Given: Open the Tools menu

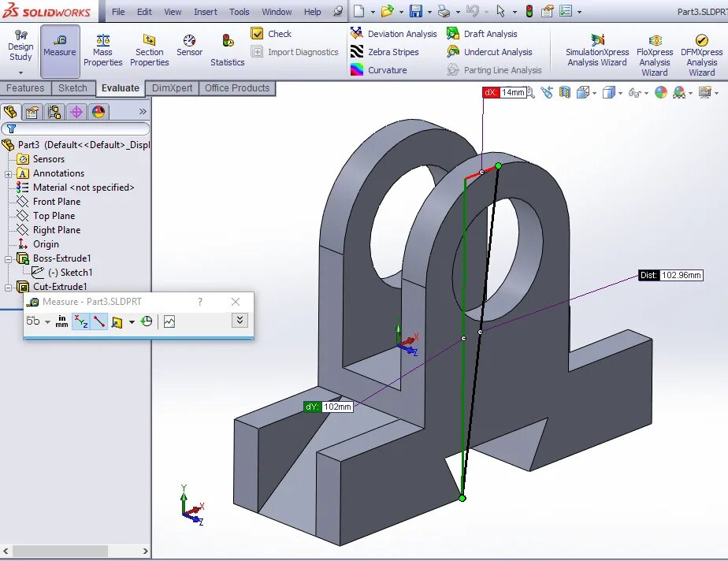Looking at the screenshot, I should click(239, 12).
